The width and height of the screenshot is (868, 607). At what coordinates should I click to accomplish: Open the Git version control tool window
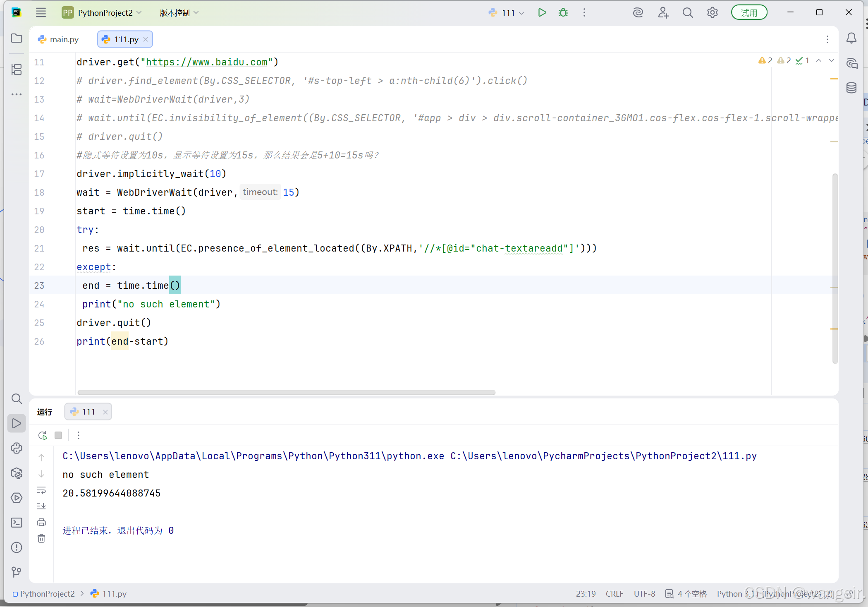click(x=17, y=572)
